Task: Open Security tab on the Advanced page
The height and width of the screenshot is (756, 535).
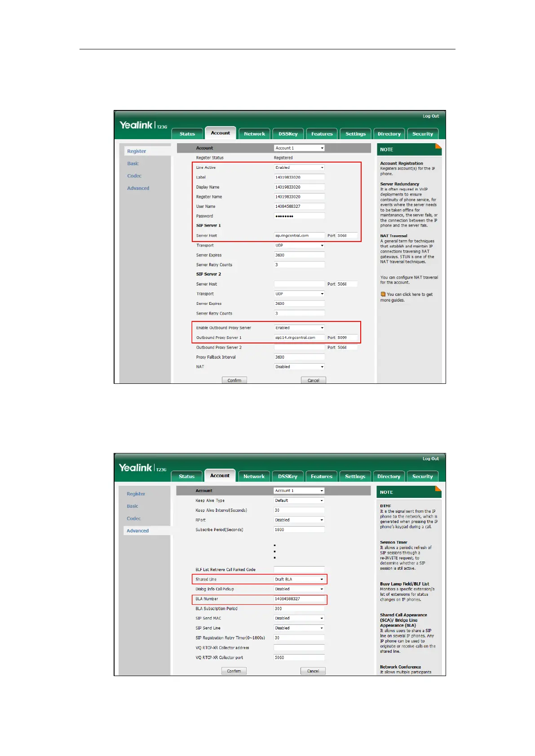Action: point(423,476)
